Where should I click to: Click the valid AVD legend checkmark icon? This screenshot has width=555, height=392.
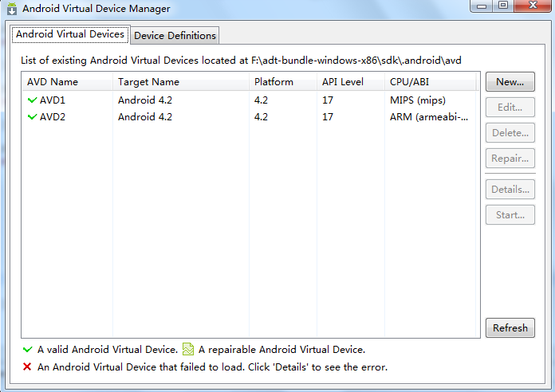pos(28,350)
